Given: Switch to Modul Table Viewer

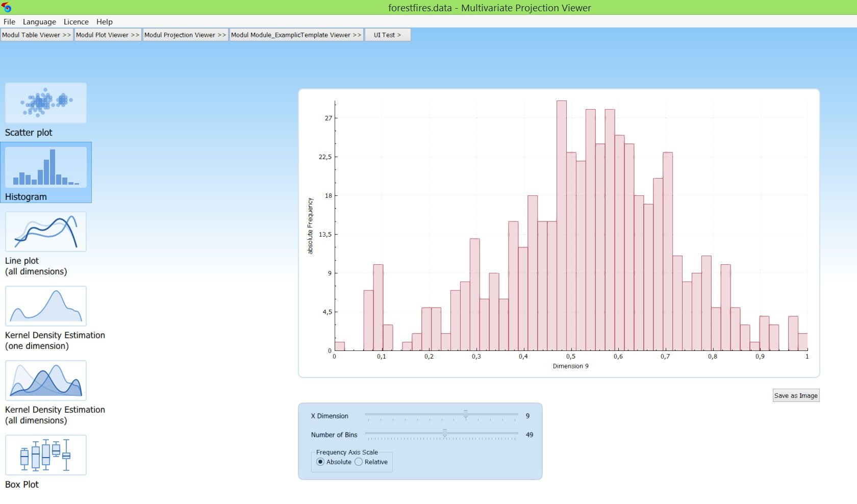Looking at the screenshot, I should pyautogui.click(x=36, y=35).
